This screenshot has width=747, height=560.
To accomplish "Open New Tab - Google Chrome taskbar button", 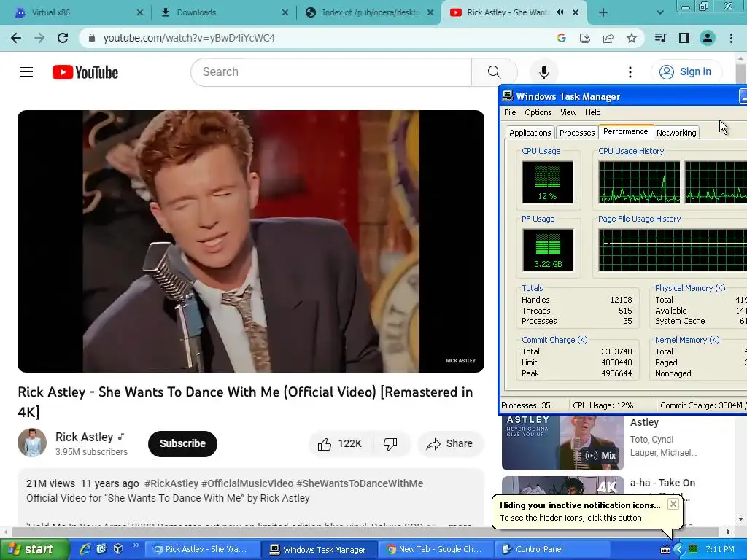I will tap(435, 550).
